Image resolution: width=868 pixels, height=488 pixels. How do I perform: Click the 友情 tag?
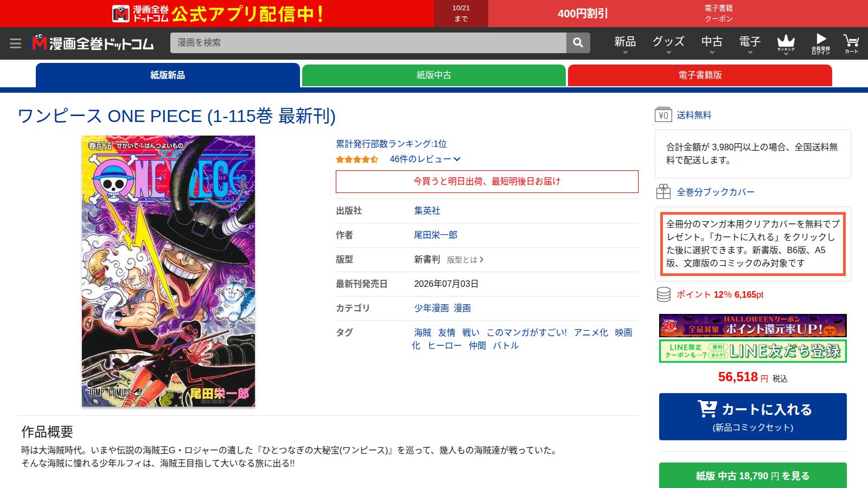(x=446, y=332)
